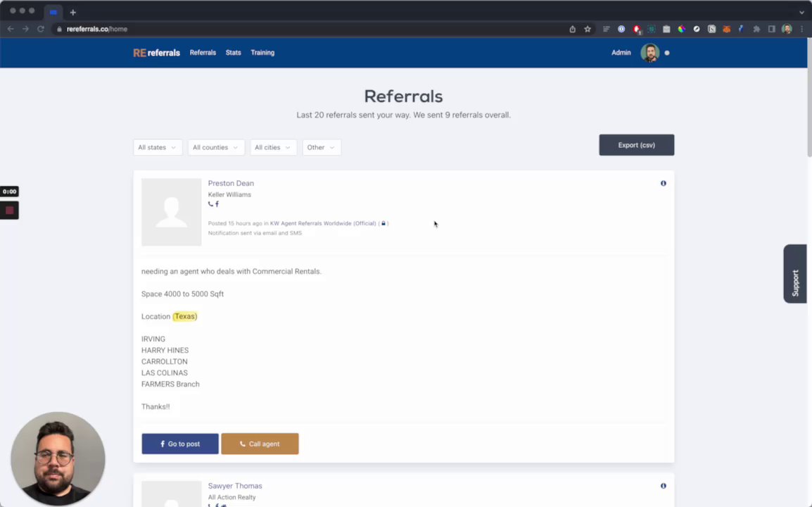This screenshot has width=812, height=507.
Task: Open the Admin nav link
Action: [621, 52]
